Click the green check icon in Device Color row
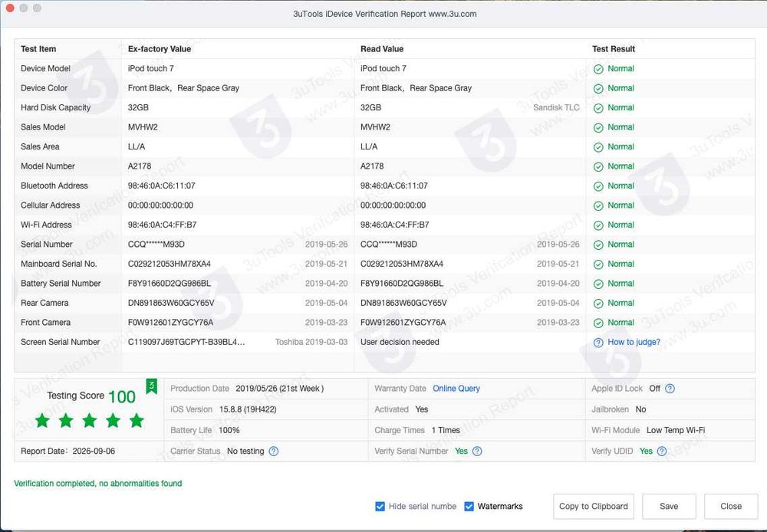This screenshot has width=767, height=532. click(598, 88)
